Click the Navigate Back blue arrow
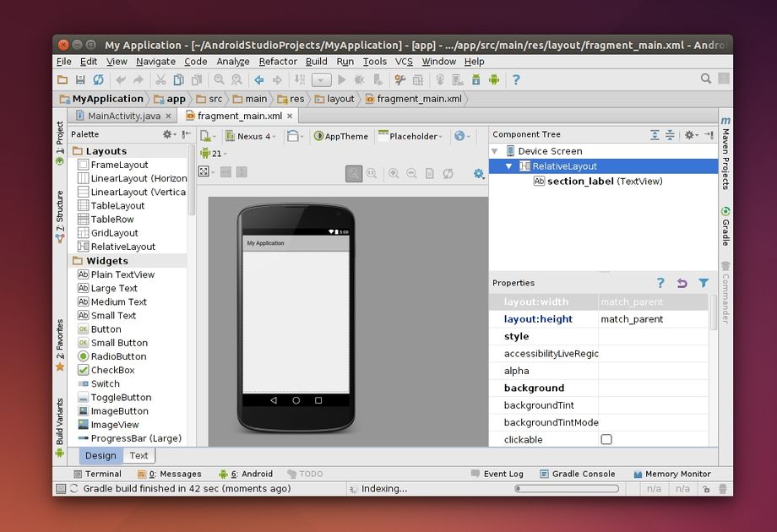Screen dimensions: 777x532 (x=258, y=79)
